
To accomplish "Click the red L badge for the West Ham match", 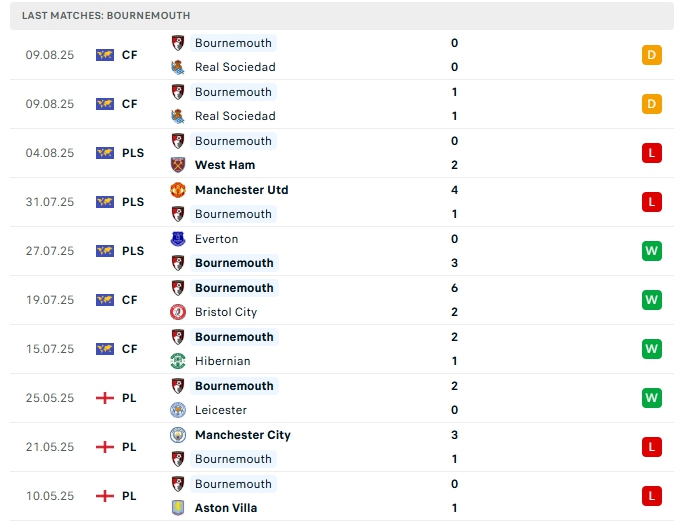I will 652,153.
